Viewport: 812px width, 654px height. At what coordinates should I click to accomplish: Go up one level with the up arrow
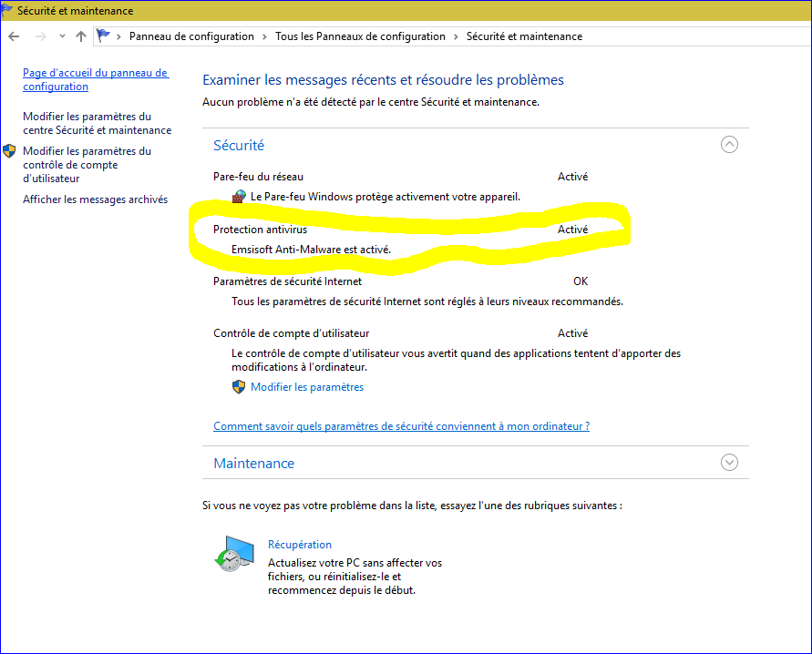81,36
